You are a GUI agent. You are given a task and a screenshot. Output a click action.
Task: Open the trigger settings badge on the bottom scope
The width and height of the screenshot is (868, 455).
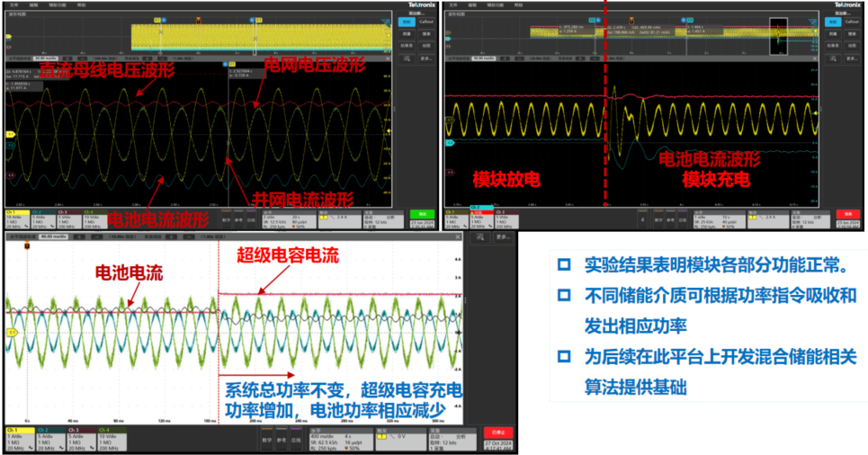tap(399, 437)
